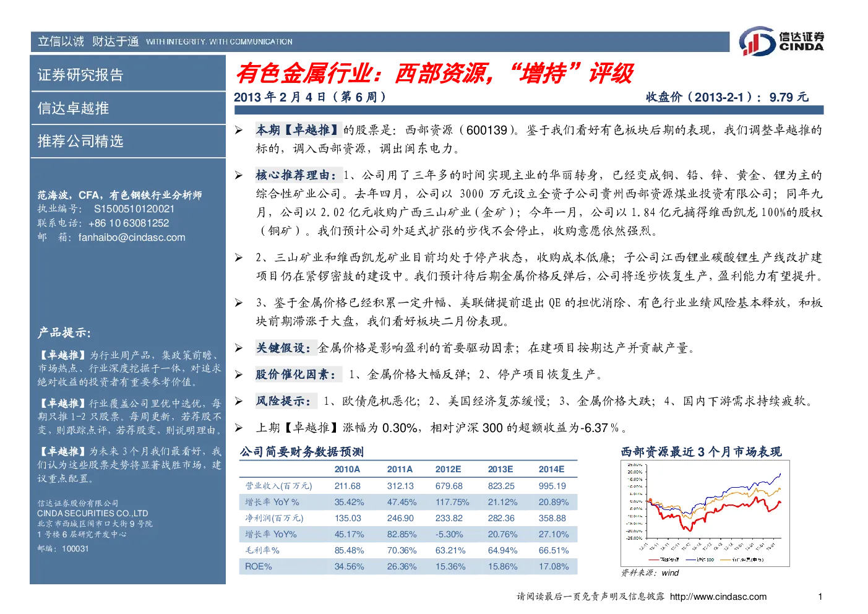Click the revenue value '679.68'

tap(449, 486)
